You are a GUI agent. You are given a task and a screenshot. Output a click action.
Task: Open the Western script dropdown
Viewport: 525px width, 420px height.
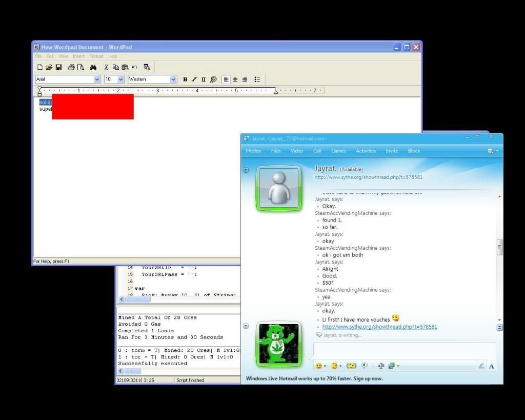tap(173, 79)
